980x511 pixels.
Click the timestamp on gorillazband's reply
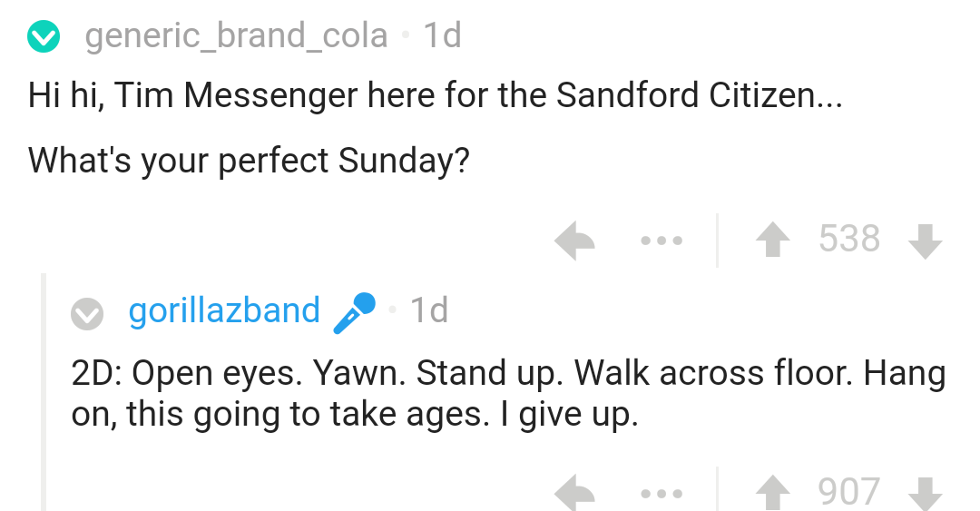point(429,310)
